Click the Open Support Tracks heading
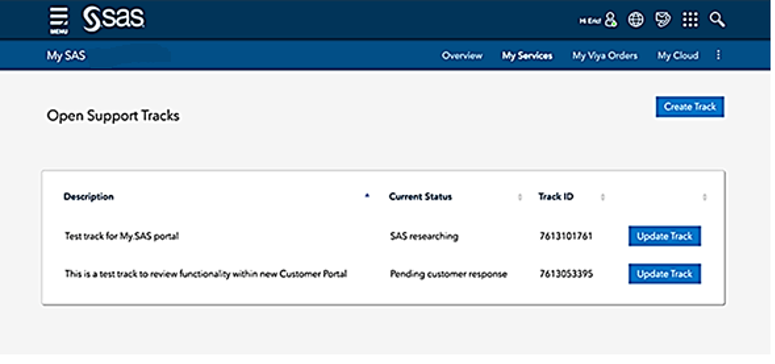The height and width of the screenshot is (364, 775). tap(113, 116)
